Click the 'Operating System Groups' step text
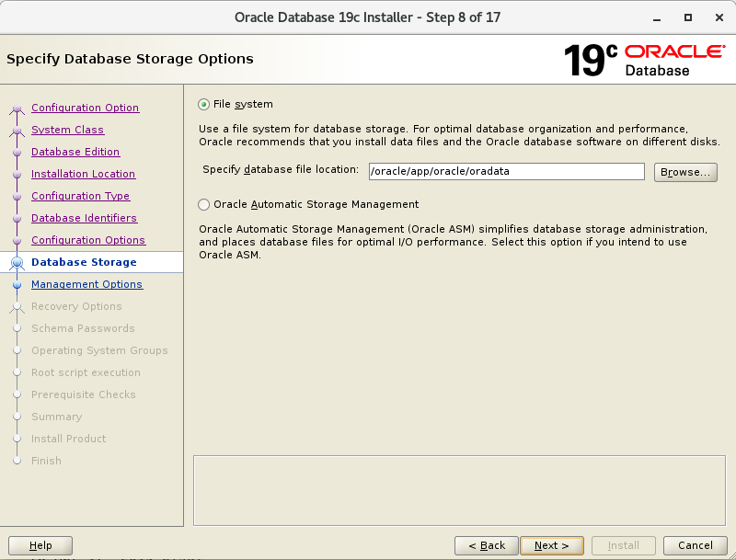This screenshot has width=736, height=560. coord(99,350)
